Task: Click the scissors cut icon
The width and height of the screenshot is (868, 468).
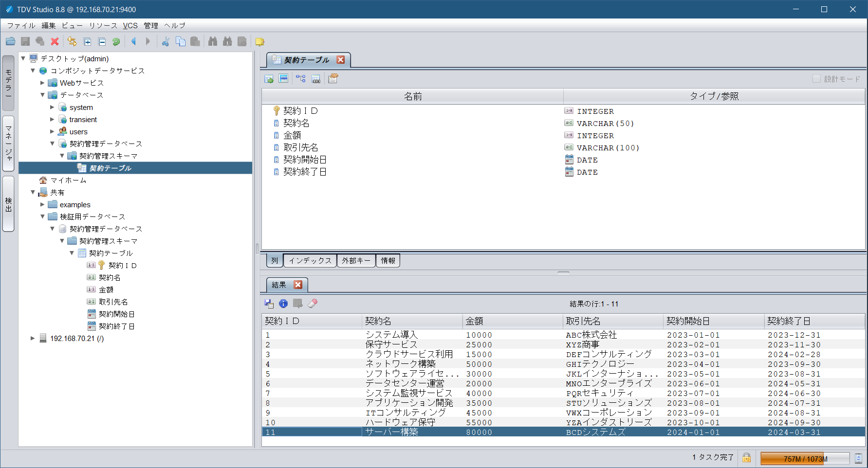Action: click(x=166, y=42)
